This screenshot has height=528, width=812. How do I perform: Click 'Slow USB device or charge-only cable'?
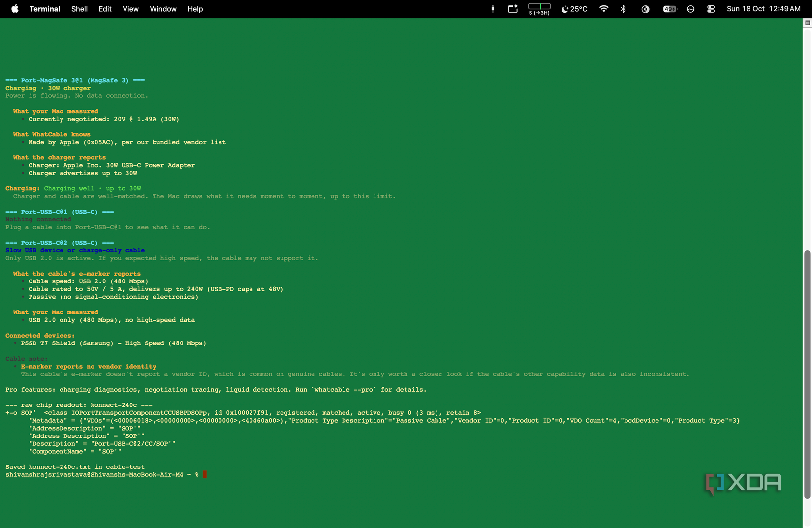pyautogui.click(x=75, y=250)
